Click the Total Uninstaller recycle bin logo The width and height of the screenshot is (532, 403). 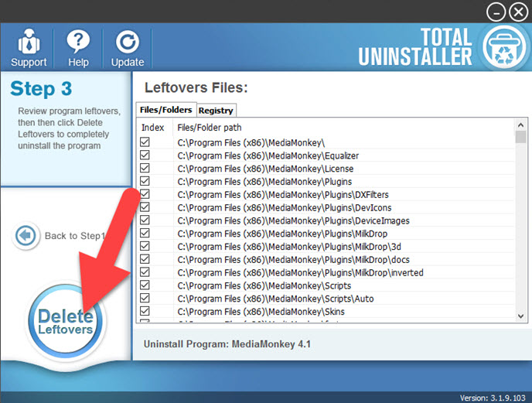pos(504,47)
